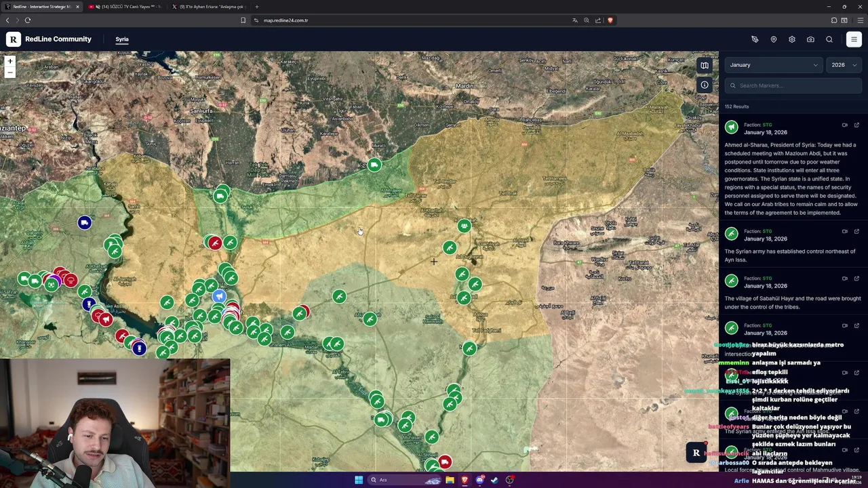Click the browser zoom magnifier icon
Screen dimensions: 868x488
pos(587,20)
